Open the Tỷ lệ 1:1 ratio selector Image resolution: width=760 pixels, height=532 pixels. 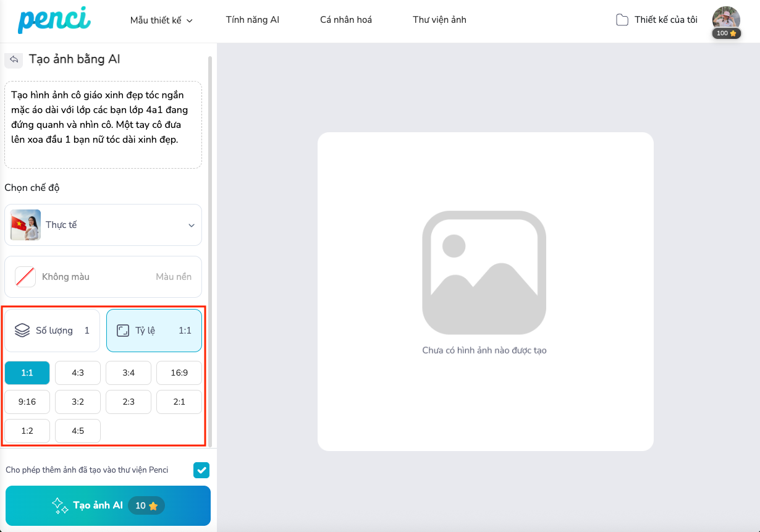click(x=154, y=331)
